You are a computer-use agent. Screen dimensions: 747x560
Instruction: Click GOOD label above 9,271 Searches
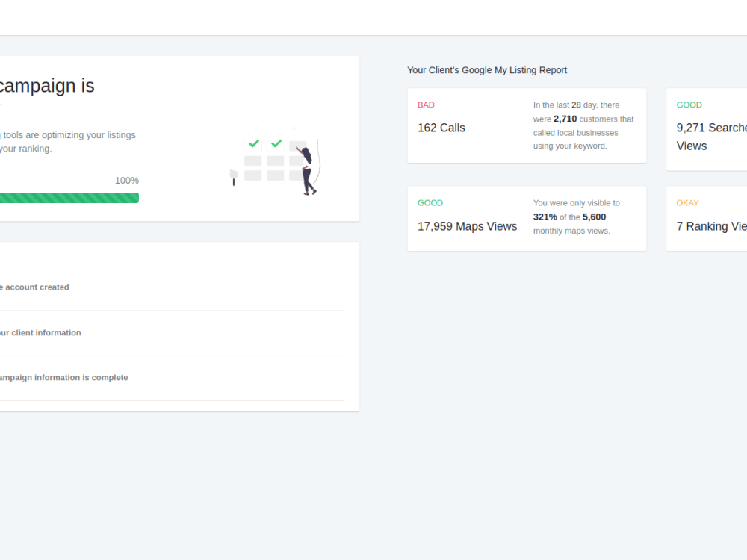pos(689,105)
